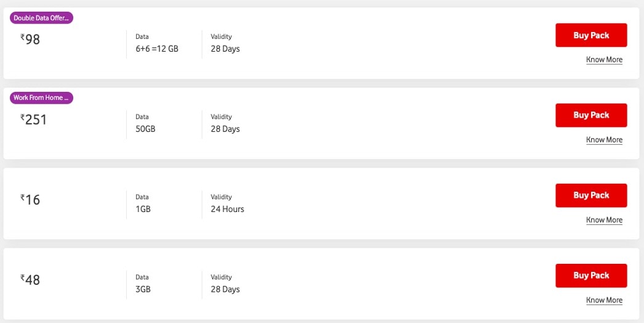
Task: Open Know More for the ₹251 pack
Action: [604, 140]
